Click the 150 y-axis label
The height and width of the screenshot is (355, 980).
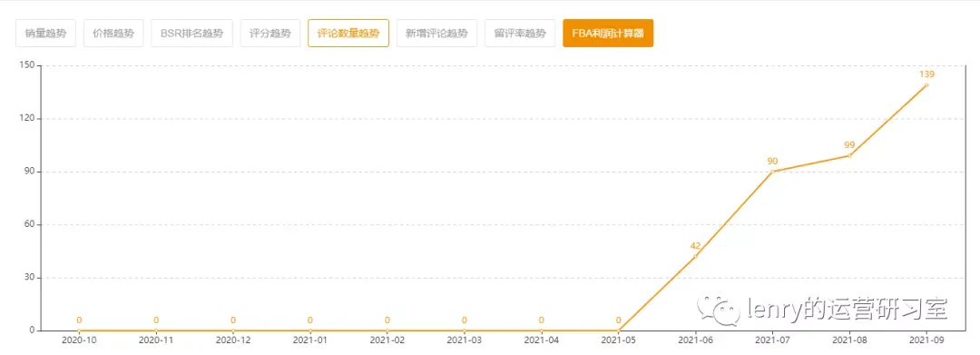pyautogui.click(x=27, y=65)
